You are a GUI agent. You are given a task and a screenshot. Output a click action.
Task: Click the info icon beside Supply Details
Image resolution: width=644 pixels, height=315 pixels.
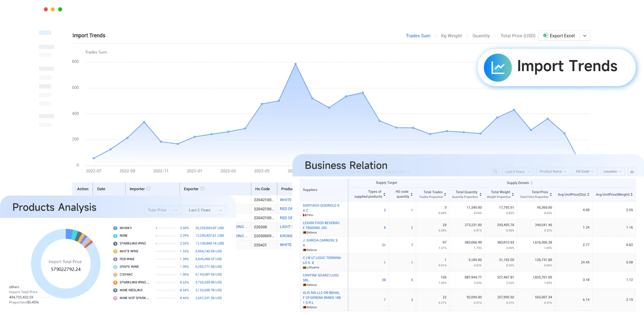pyautogui.click(x=532, y=183)
